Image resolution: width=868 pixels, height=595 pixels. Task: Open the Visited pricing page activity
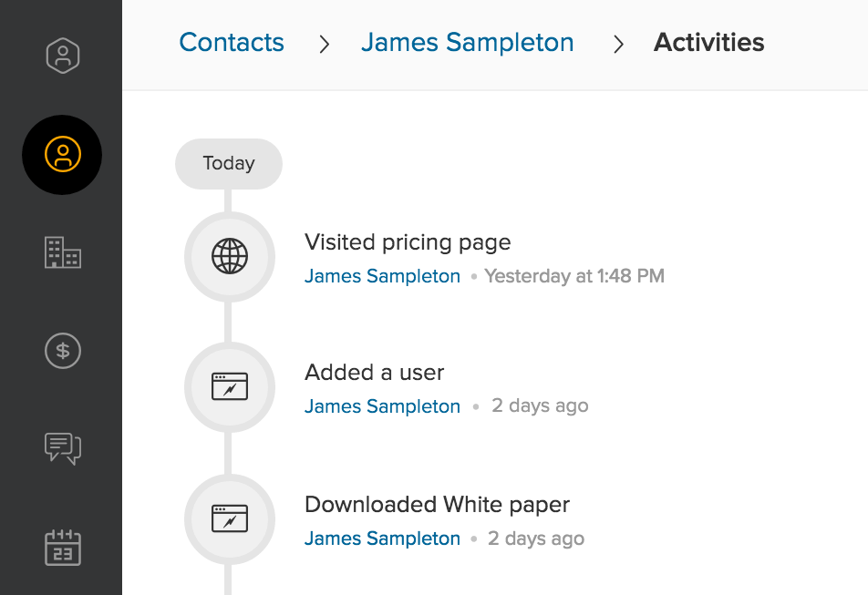pyautogui.click(x=408, y=242)
